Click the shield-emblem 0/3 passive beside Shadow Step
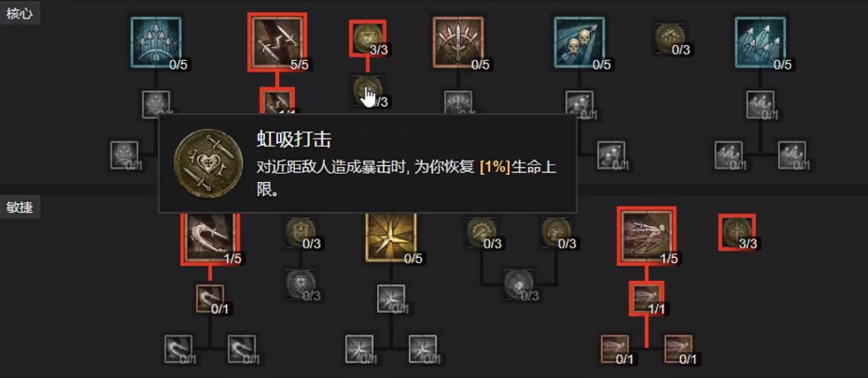The width and height of the screenshot is (868, 378). 300,232
